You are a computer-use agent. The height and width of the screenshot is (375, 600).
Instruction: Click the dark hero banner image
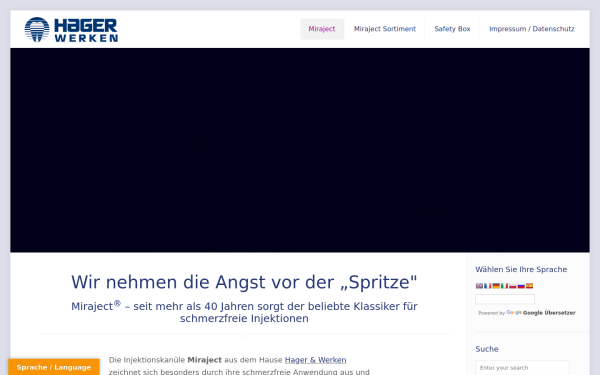[x=300, y=150]
